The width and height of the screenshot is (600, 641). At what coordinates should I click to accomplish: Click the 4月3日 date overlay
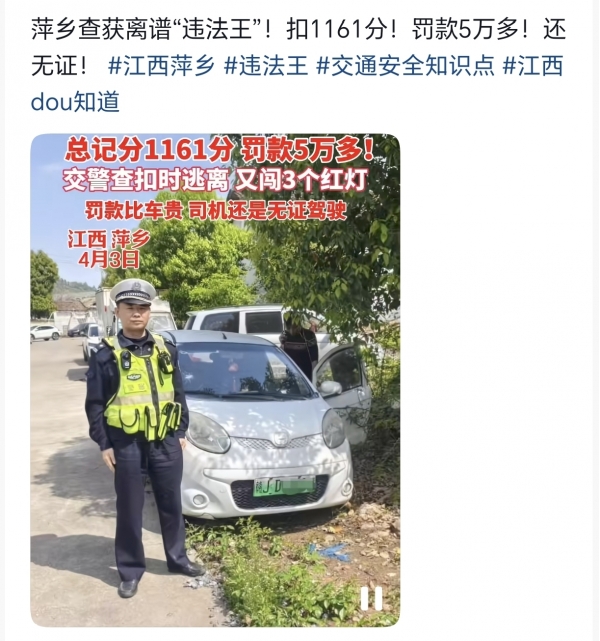point(109,260)
